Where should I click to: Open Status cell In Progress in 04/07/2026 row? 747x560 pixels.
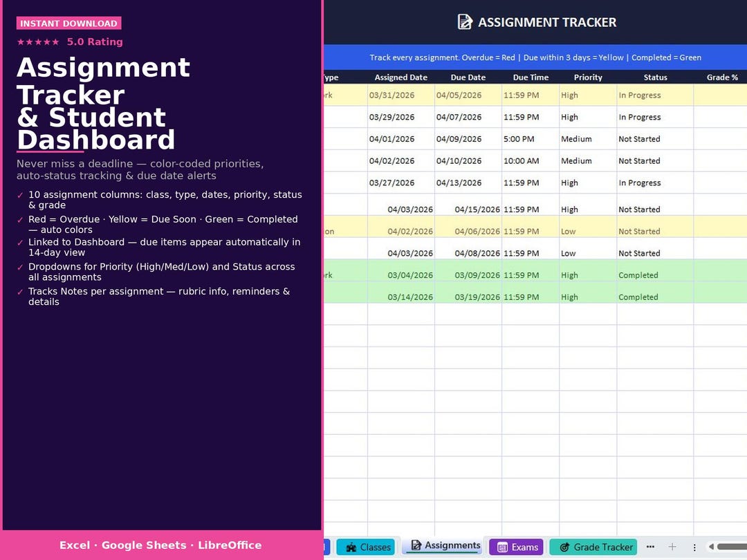[x=656, y=117]
